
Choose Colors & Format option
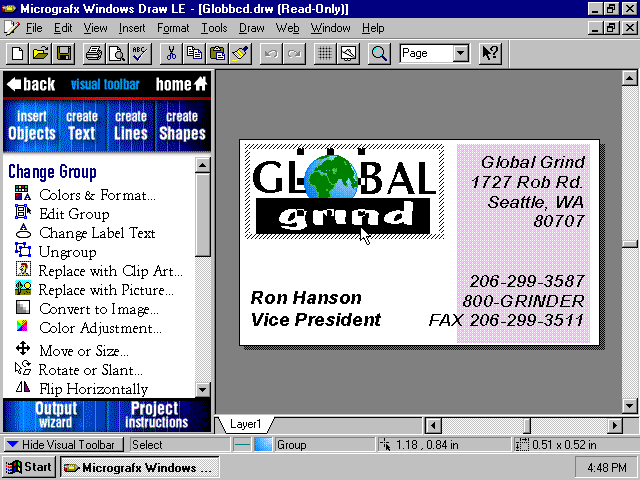[85, 195]
